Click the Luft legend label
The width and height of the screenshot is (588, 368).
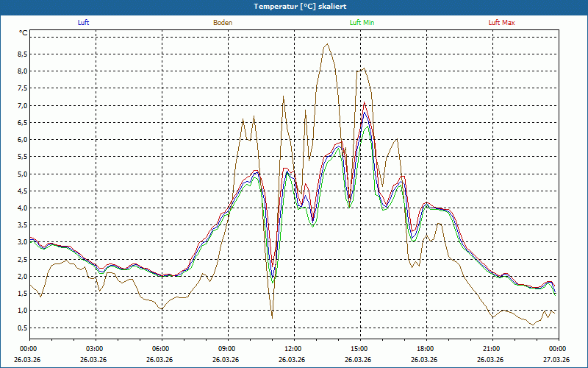(x=83, y=23)
